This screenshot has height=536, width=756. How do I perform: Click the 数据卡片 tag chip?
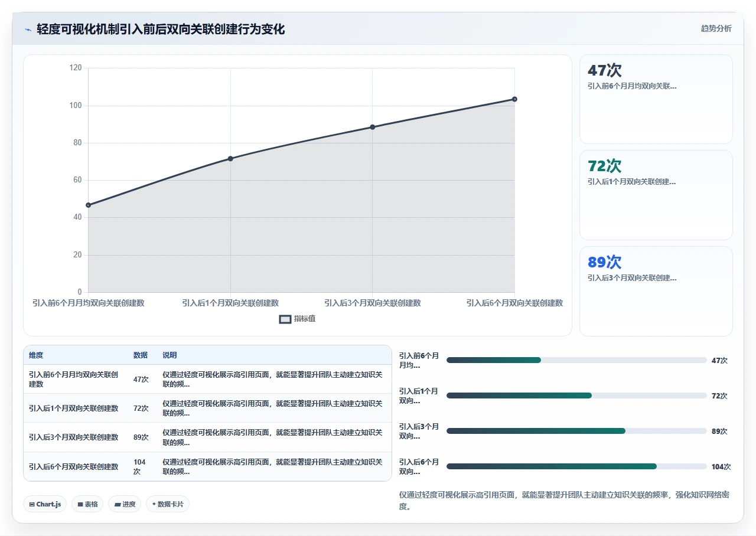pyautogui.click(x=168, y=504)
